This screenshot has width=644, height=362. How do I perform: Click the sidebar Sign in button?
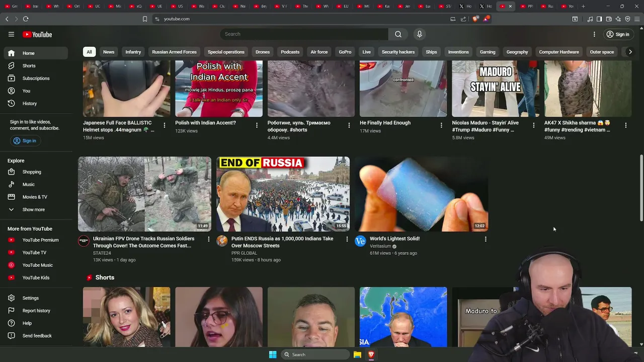point(25,141)
